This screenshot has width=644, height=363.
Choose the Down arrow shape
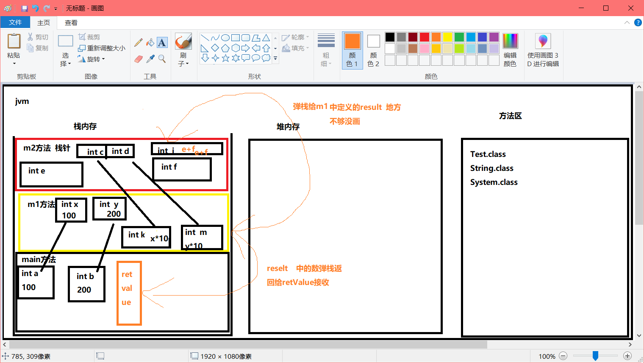[205, 58]
